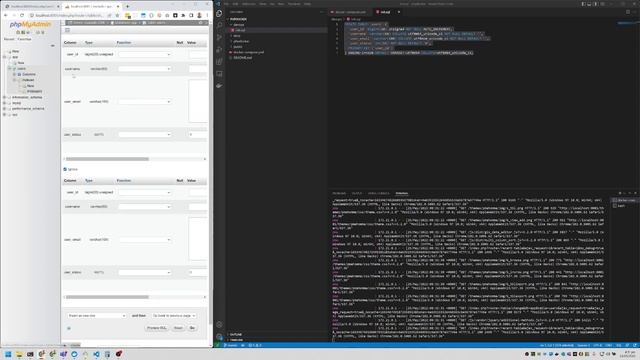Open the Windows Start menu
Screen dimensions: 640x360
[x=8, y=354]
